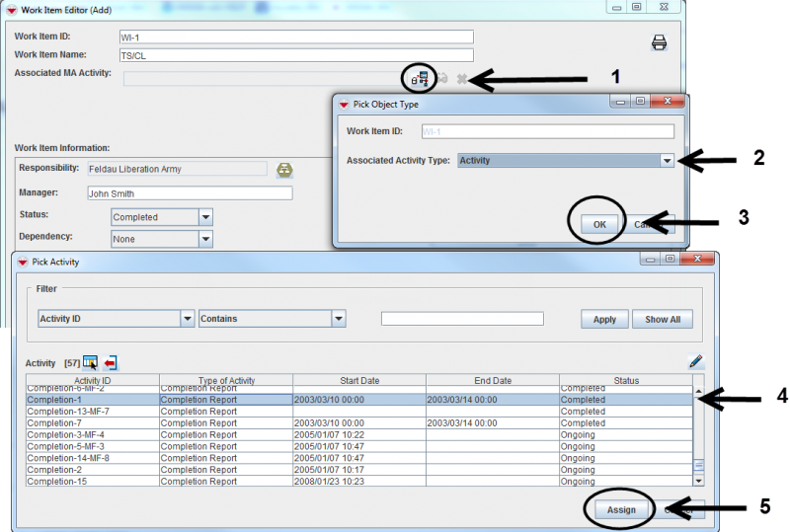The height and width of the screenshot is (532, 790).
Task: Click the unlink icon next to link icon
Action: click(x=441, y=79)
